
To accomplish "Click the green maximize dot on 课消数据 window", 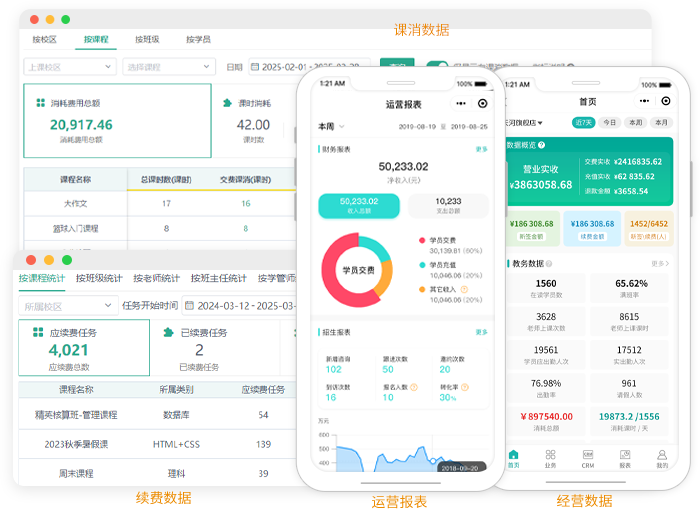I will point(66,19).
